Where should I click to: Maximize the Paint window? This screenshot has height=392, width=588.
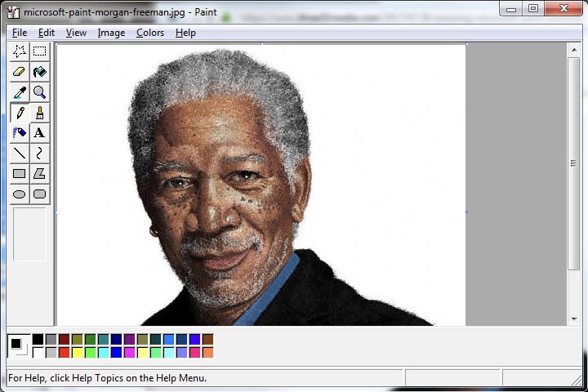click(x=532, y=9)
